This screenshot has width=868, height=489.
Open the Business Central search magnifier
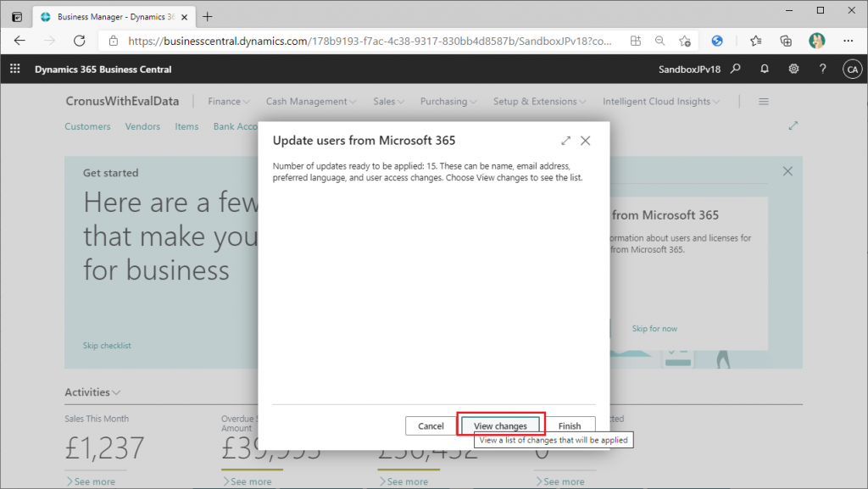pyautogui.click(x=735, y=69)
